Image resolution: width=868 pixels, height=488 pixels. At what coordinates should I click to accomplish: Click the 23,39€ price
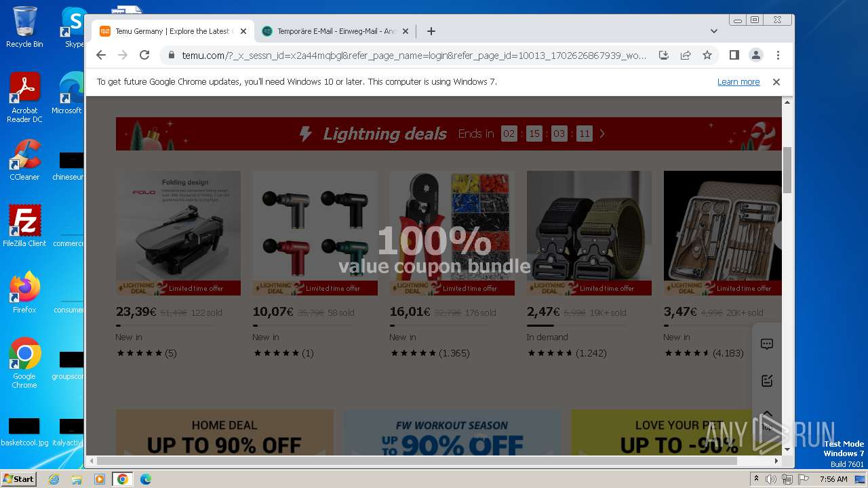pos(136,312)
